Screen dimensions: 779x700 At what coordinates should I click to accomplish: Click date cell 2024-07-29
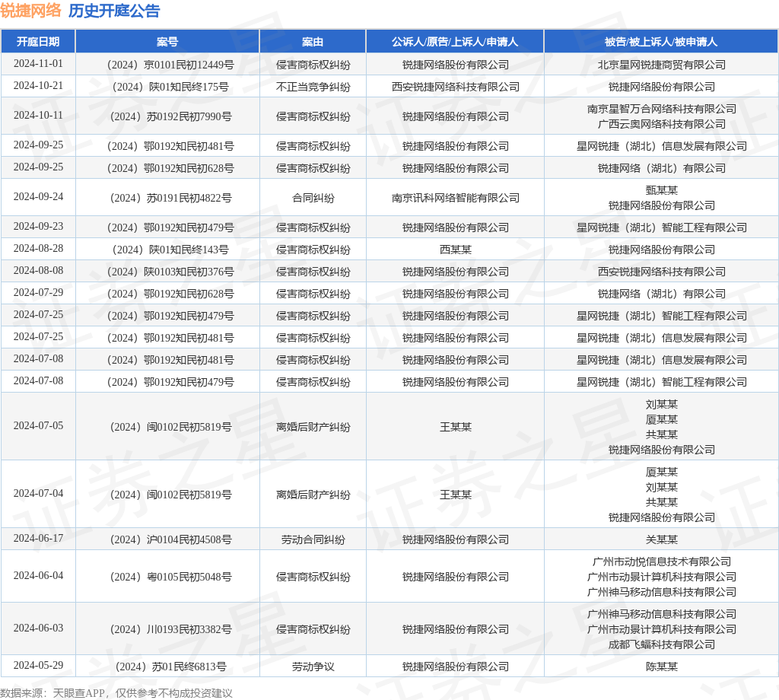38,293
